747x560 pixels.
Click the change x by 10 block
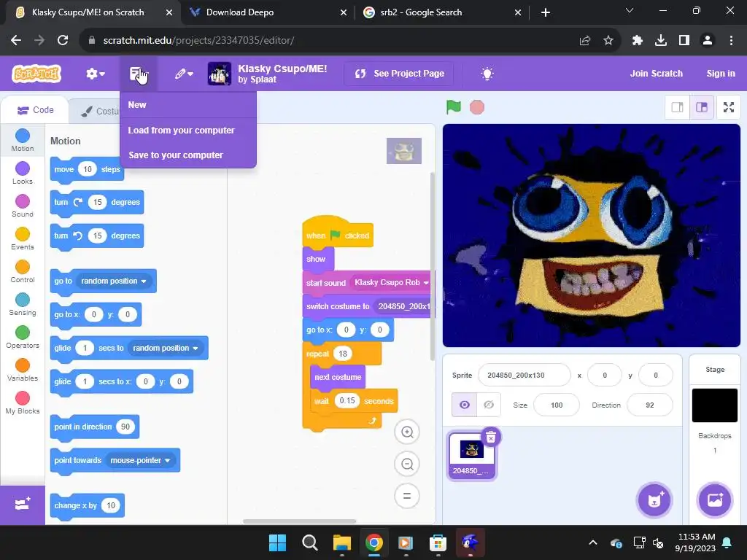[88, 506]
